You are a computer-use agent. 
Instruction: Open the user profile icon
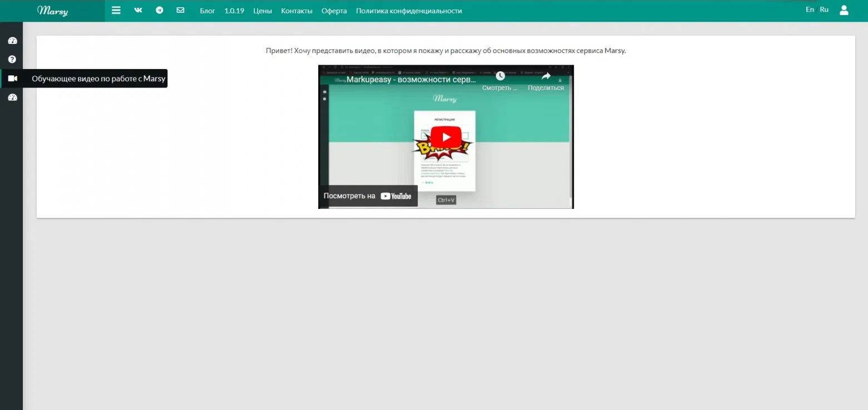(x=844, y=10)
